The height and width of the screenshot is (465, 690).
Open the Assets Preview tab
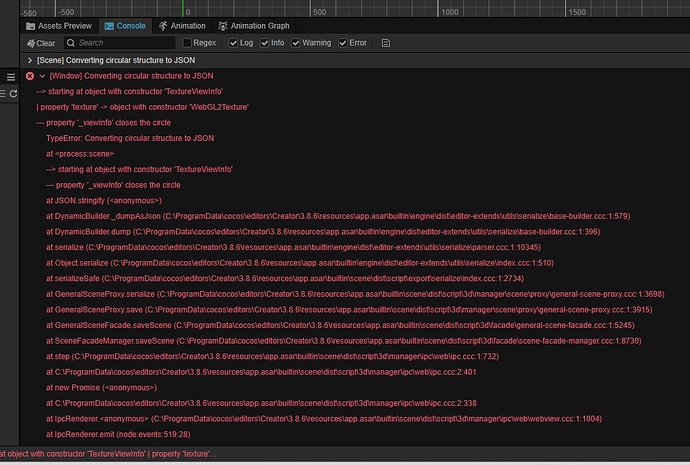click(x=59, y=26)
